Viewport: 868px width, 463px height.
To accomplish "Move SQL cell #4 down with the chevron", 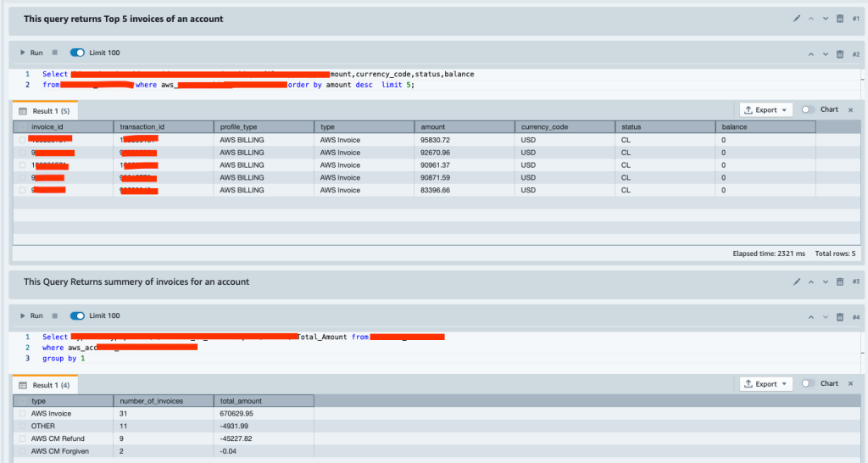I will [826, 317].
